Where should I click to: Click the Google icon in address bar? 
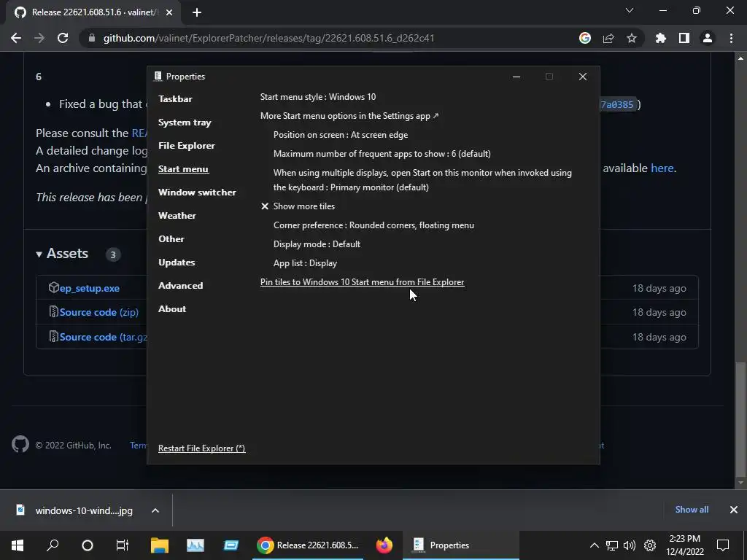585,38
